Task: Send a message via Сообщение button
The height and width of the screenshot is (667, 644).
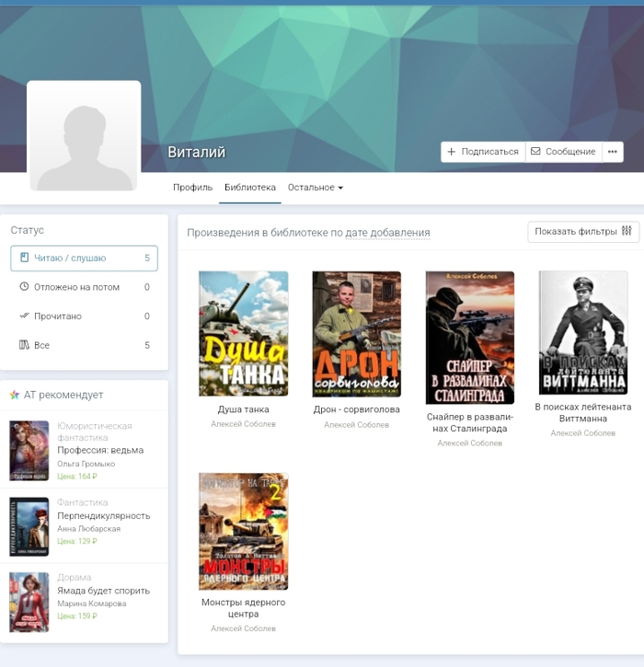Action: pyautogui.click(x=563, y=152)
